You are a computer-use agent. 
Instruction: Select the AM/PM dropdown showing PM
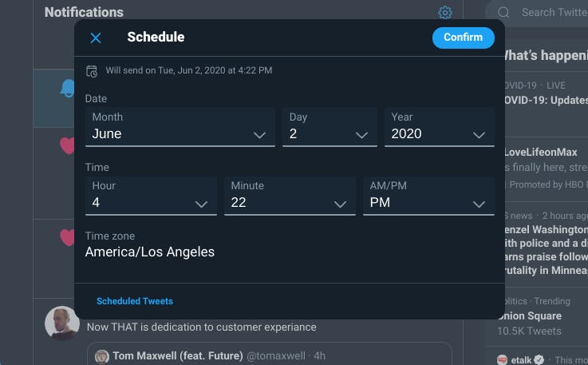[x=428, y=196]
